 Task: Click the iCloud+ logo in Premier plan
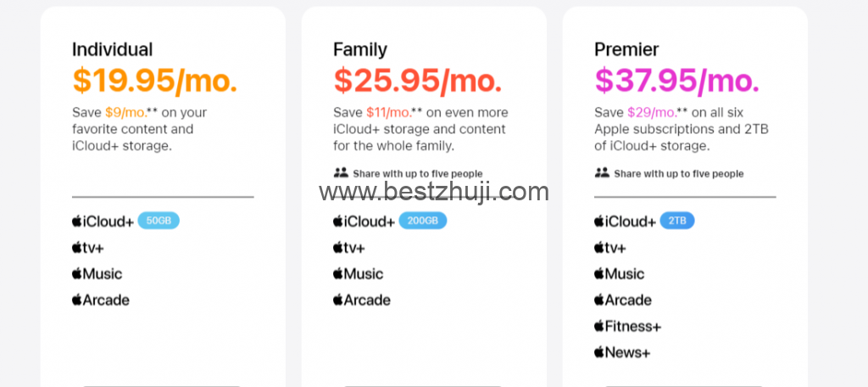pos(625,222)
